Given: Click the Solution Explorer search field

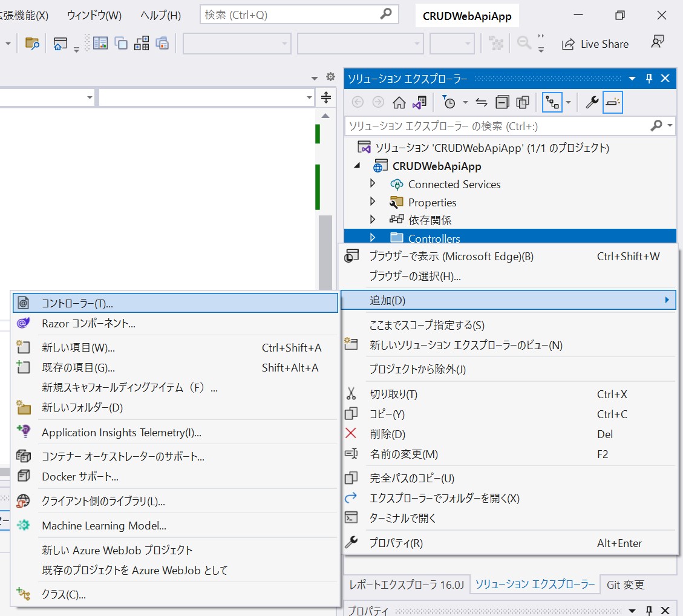Looking at the screenshot, I should click(509, 126).
